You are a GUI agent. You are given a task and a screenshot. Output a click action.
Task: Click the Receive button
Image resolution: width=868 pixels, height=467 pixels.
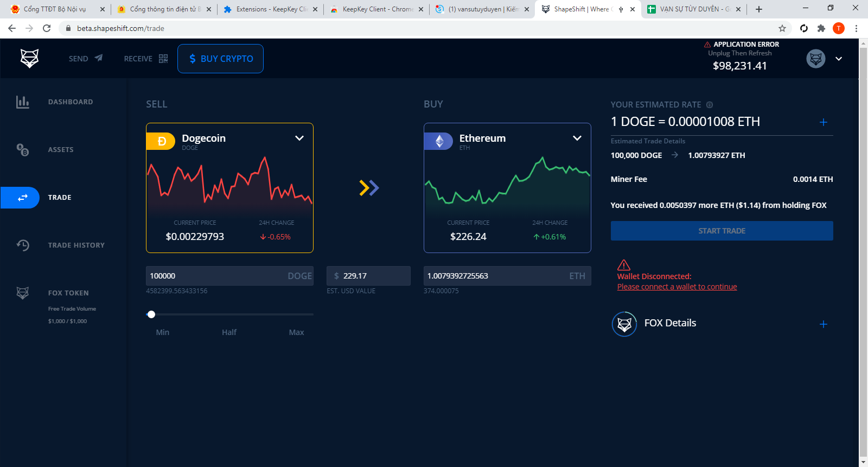click(x=146, y=59)
